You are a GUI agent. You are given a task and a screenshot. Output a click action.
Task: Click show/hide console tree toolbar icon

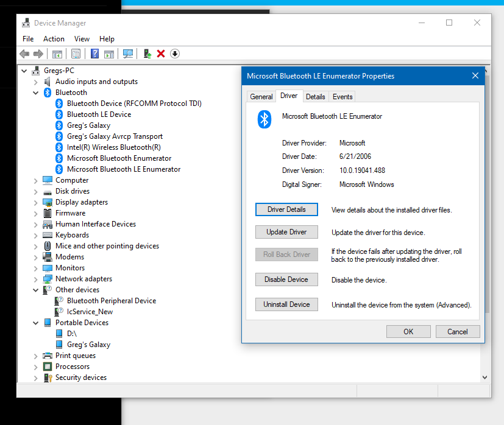click(x=57, y=54)
